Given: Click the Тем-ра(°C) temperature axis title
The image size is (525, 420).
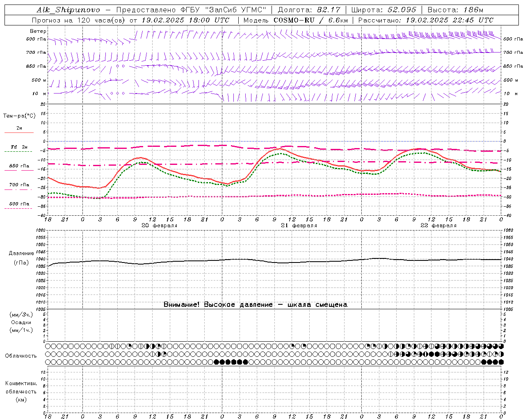Looking at the screenshot, I should (x=19, y=116).
